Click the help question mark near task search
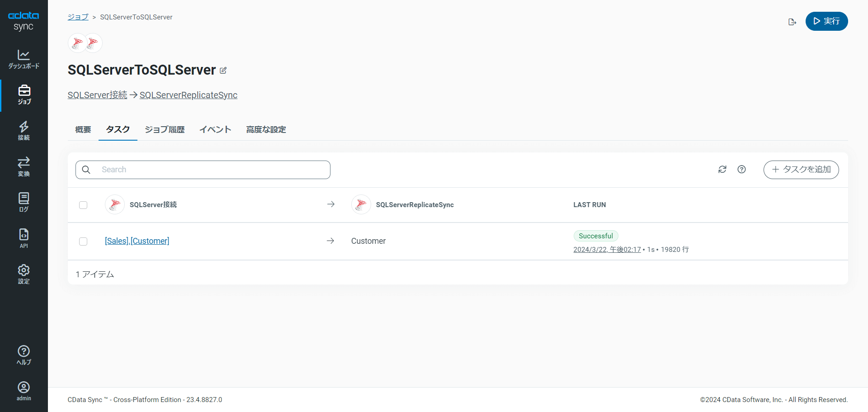 tap(741, 169)
